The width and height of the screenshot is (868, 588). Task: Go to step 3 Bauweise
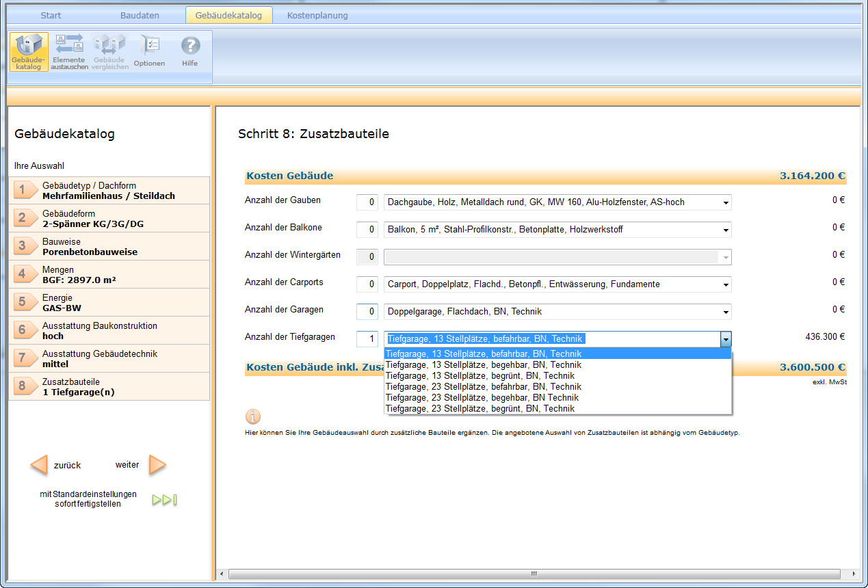tap(109, 246)
